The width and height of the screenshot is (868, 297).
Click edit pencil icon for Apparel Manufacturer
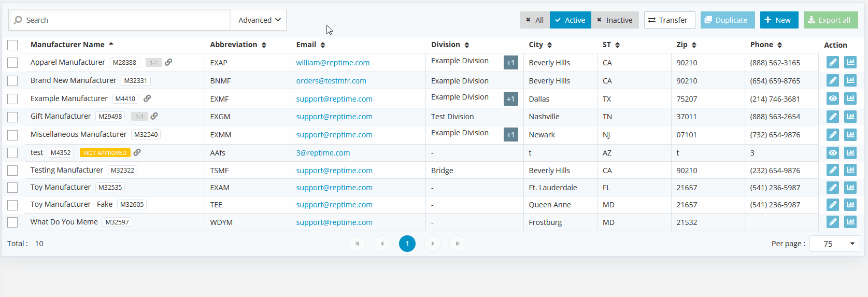click(832, 63)
